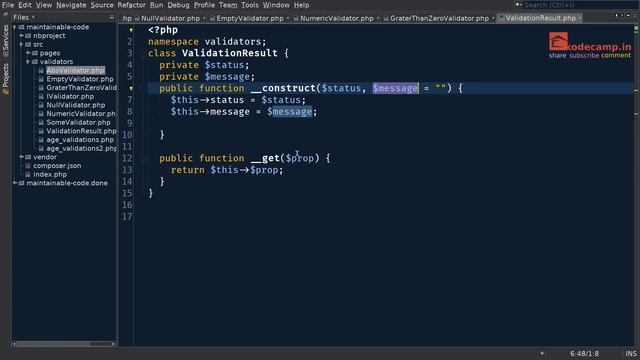
Task: Switch to NullValidator.php tab
Action: coord(170,18)
